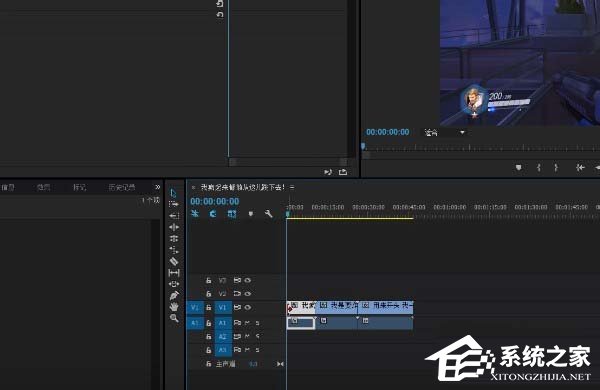Select the Pen tool

tap(174, 295)
